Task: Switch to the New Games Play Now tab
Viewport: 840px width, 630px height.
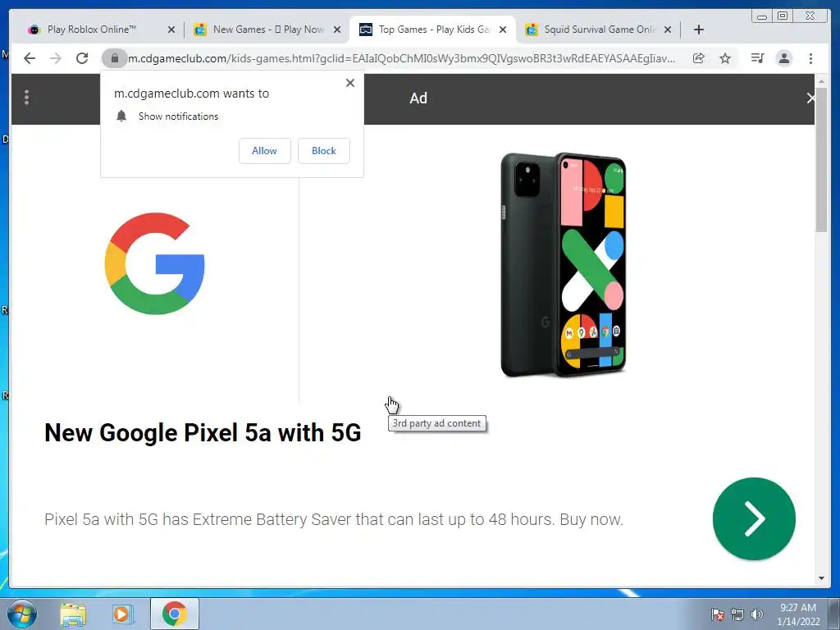Action: (267, 30)
